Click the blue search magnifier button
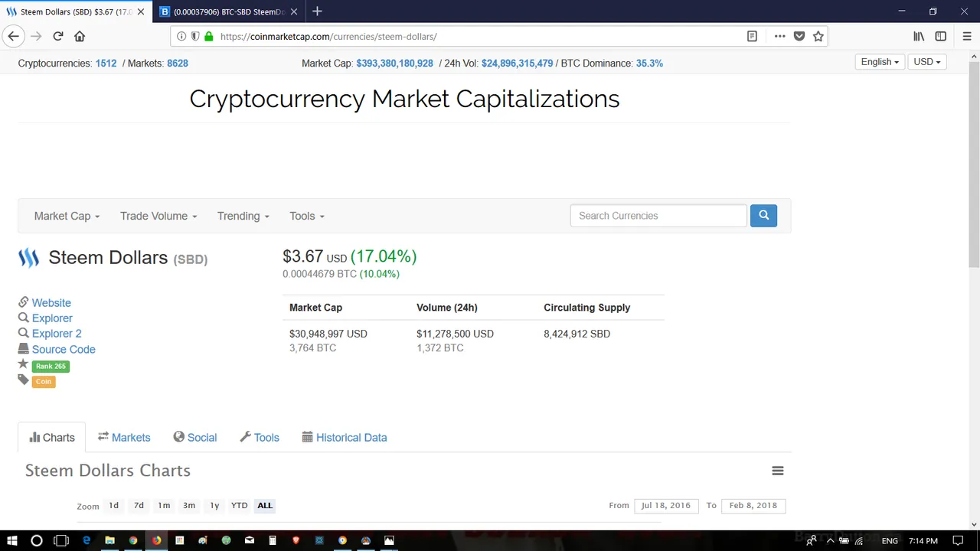The width and height of the screenshot is (980, 551). pos(763,216)
